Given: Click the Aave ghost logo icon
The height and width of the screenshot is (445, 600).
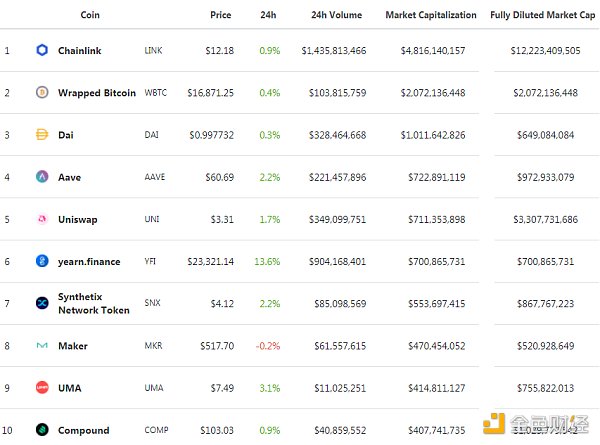Looking at the screenshot, I should pyautogui.click(x=42, y=177).
